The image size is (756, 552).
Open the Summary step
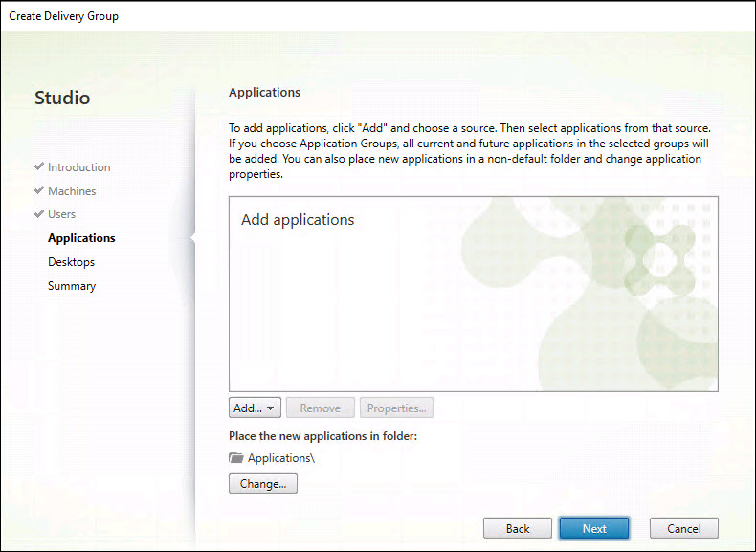(72, 286)
